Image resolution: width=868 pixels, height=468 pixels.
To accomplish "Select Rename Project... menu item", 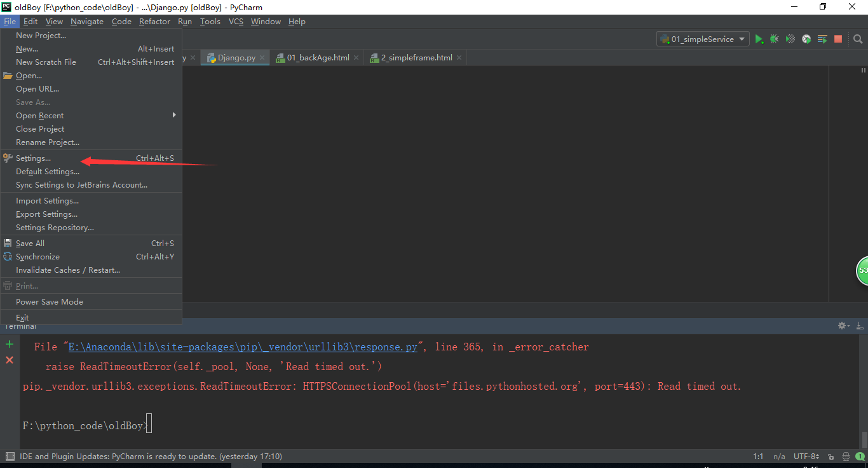I will 91,142.
